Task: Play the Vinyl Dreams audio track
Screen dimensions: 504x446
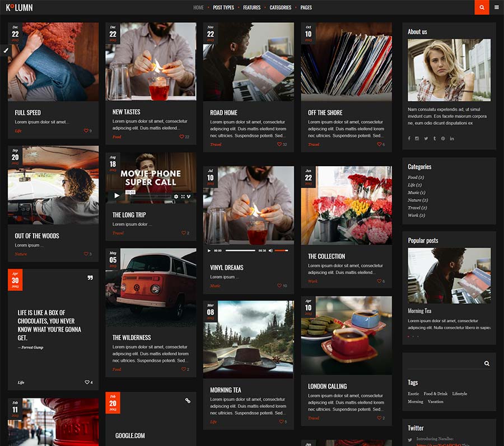Action: point(209,251)
